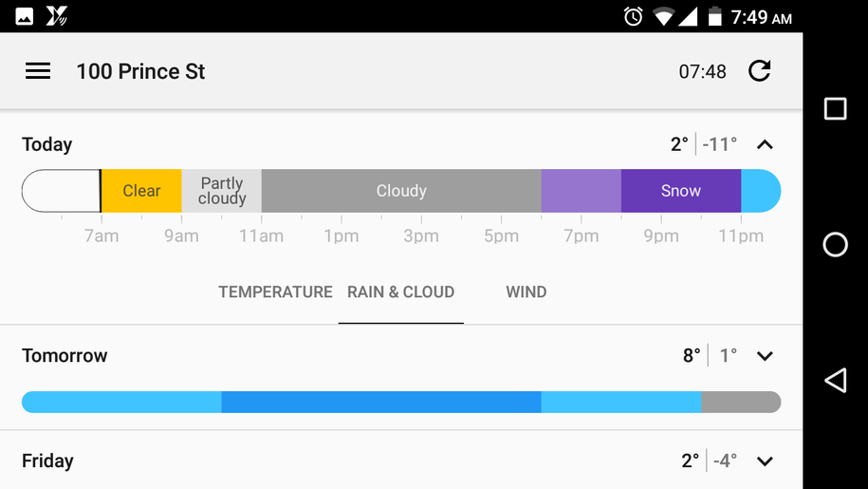Open recent apps square button
The width and height of the screenshot is (868, 489).
(x=836, y=108)
